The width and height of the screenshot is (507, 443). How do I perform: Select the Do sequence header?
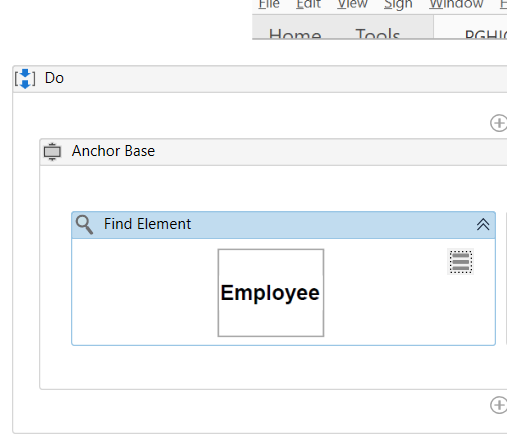tap(260, 79)
